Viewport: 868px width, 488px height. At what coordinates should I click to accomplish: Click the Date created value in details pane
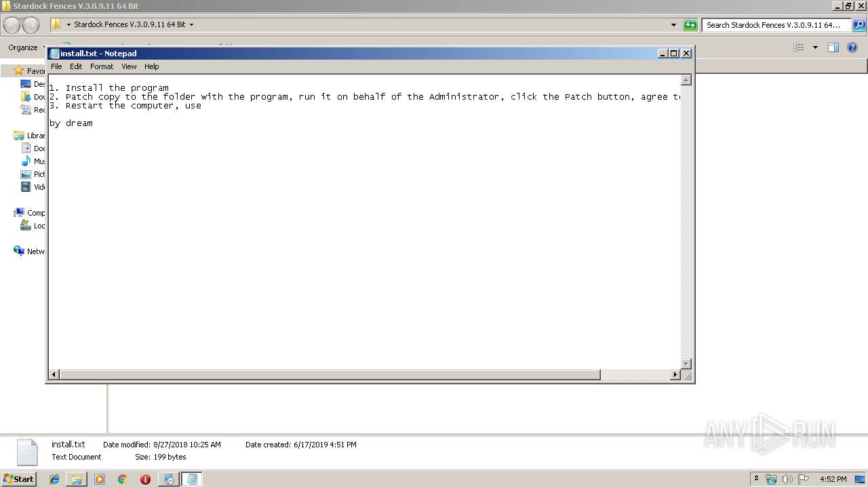click(x=325, y=445)
